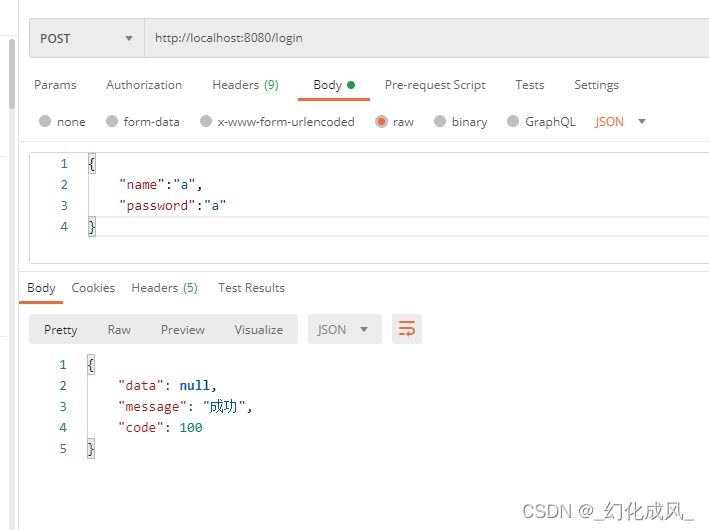Click the request URL input field
The height and width of the screenshot is (530, 709).
coord(426,38)
